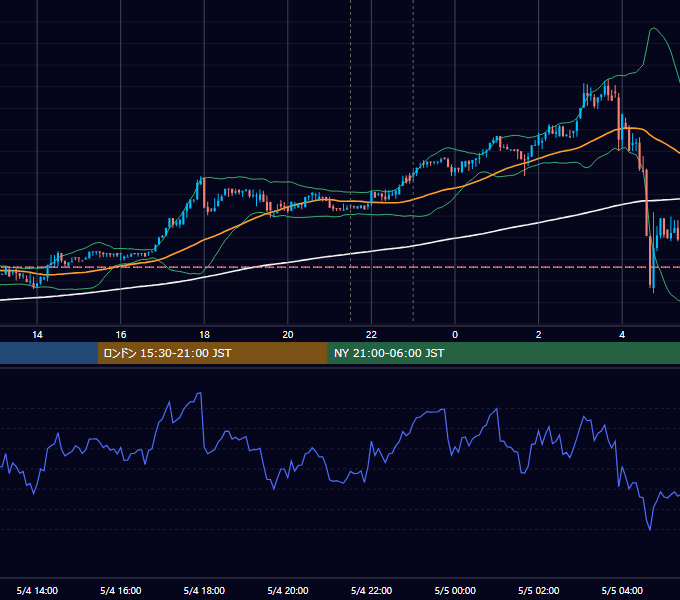Click the ロンドン 15:30-21:00 JST session bar
The width and height of the screenshot is (680, 600).
(x=212, y=353)
